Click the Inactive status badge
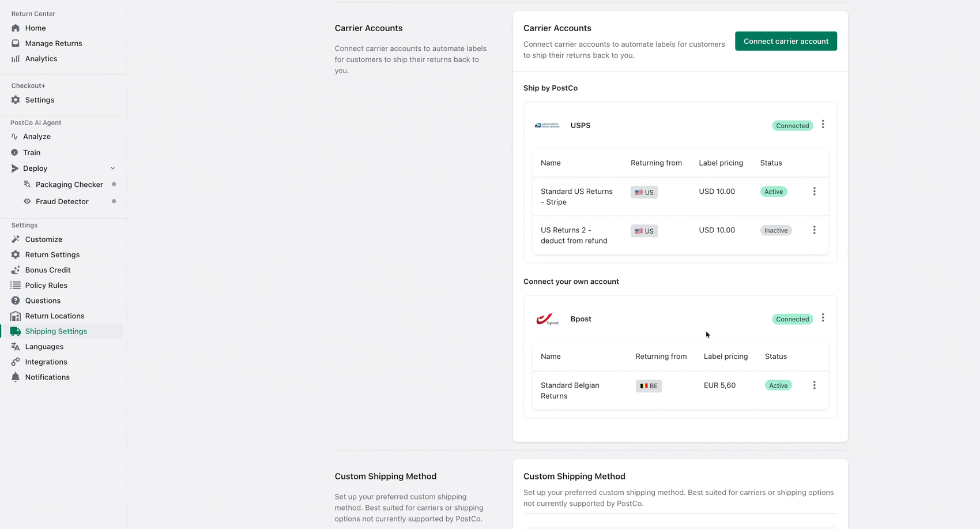 (x=775, y=231)
